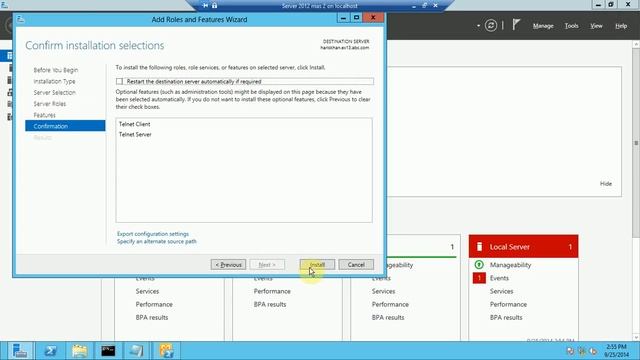Select Telnet Client in the selections list

coord(134,124)
